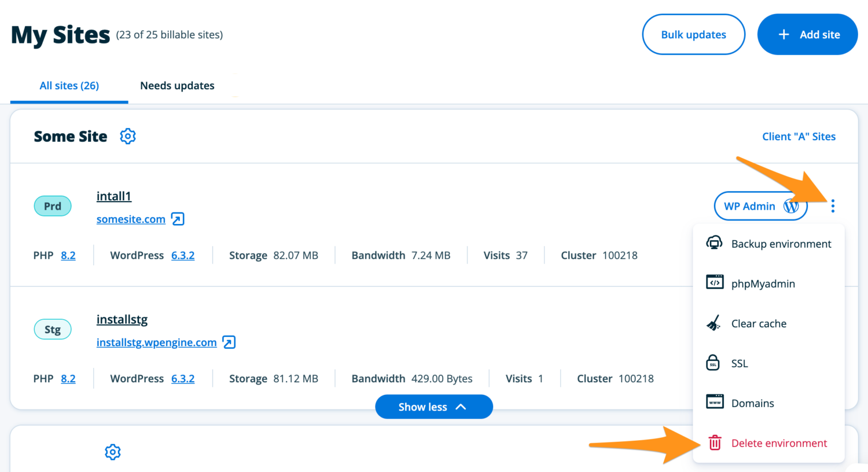This screenshot has height=472, width=868.
Task: Click the installstg environment name link
Action: (x=122, y=320)
